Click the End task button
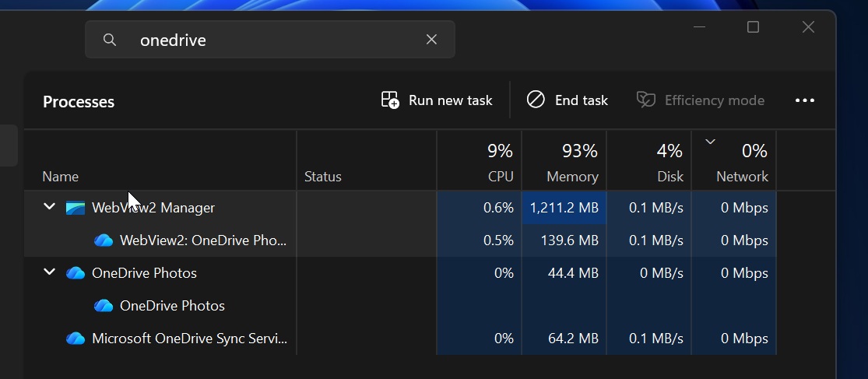This screenshot has width=868, height=379. click(567, 100)
